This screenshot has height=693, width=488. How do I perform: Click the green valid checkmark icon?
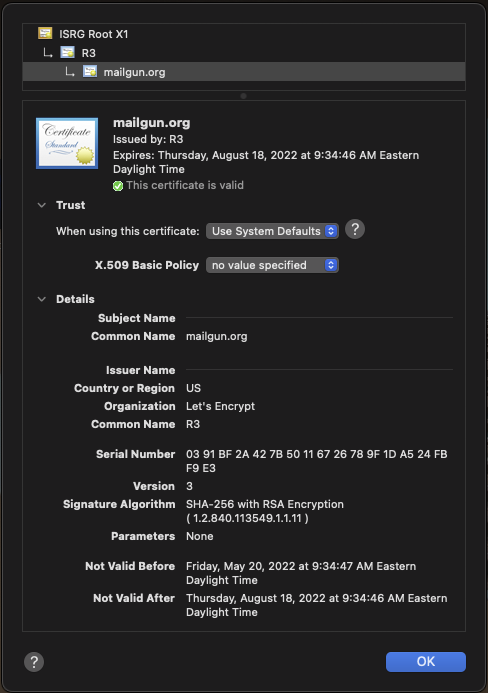(x=118, y=186)
